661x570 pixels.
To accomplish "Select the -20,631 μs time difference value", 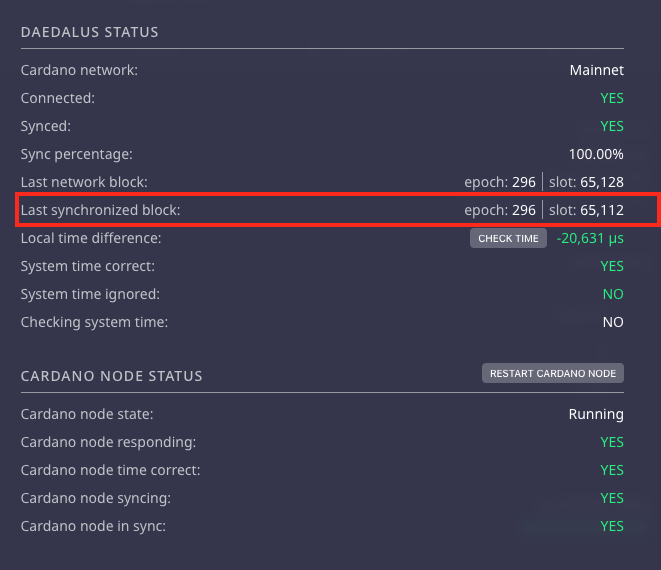I will 590,238.
